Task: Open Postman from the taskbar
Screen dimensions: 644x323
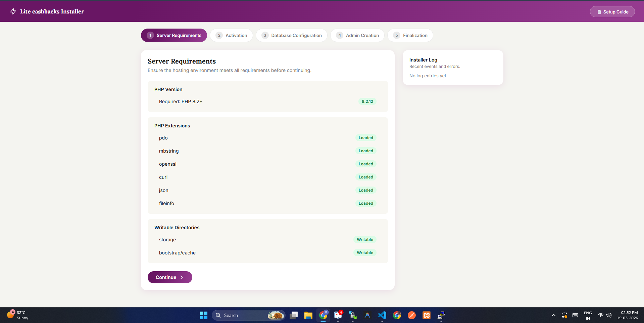Action: [411, 315]
